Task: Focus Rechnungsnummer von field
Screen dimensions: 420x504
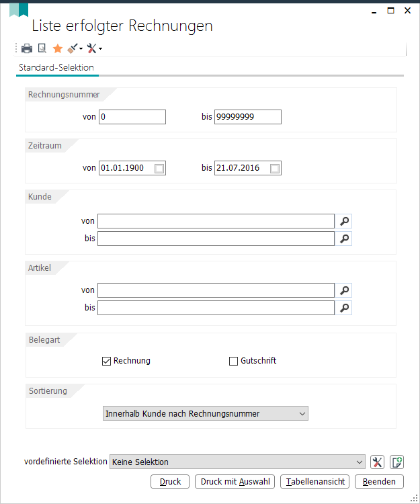Action: click(132, 117)
